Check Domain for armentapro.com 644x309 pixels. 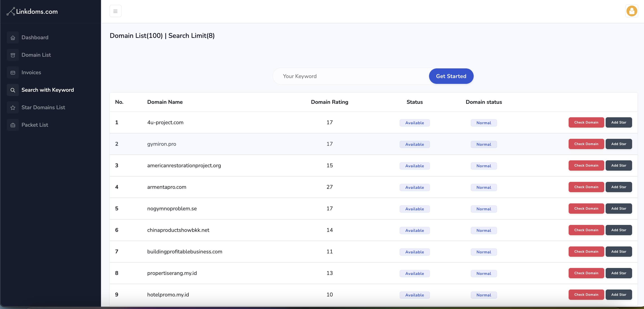[x=586, y=187]
